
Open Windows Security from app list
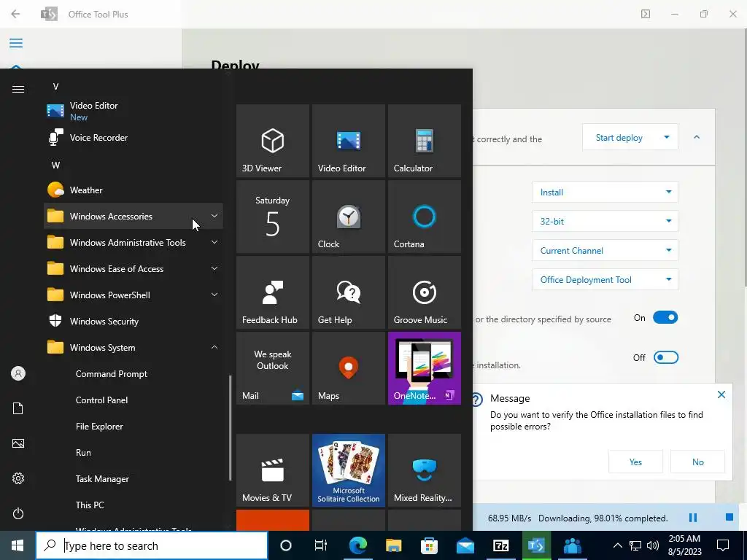click(x=133, y=321)
